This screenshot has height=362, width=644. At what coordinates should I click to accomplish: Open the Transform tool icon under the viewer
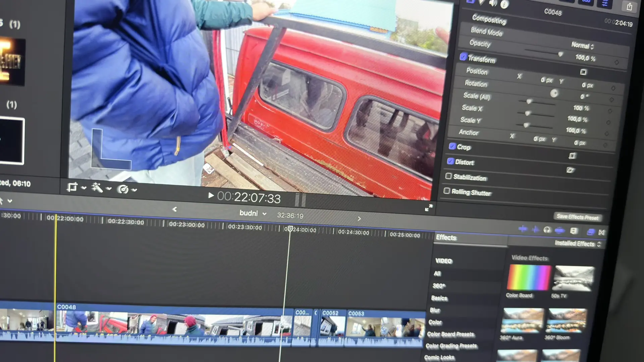pyautogui.click(x=72, y=187)
